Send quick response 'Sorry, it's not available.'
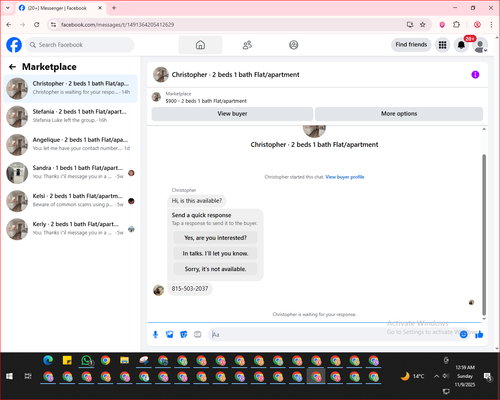Screen dimensions: 500x400 pyautogui.click(x=215, y=269)
